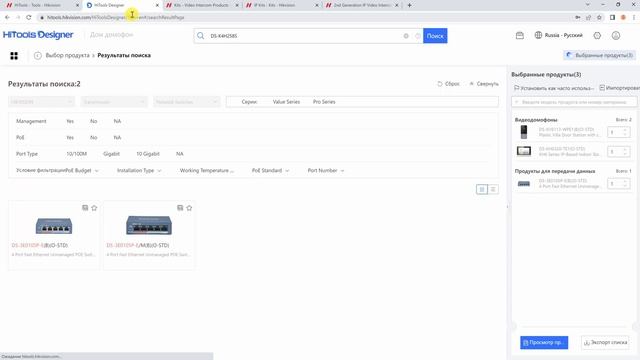Select Management Yes filter

pyautogui.click(x=70, y=121)
